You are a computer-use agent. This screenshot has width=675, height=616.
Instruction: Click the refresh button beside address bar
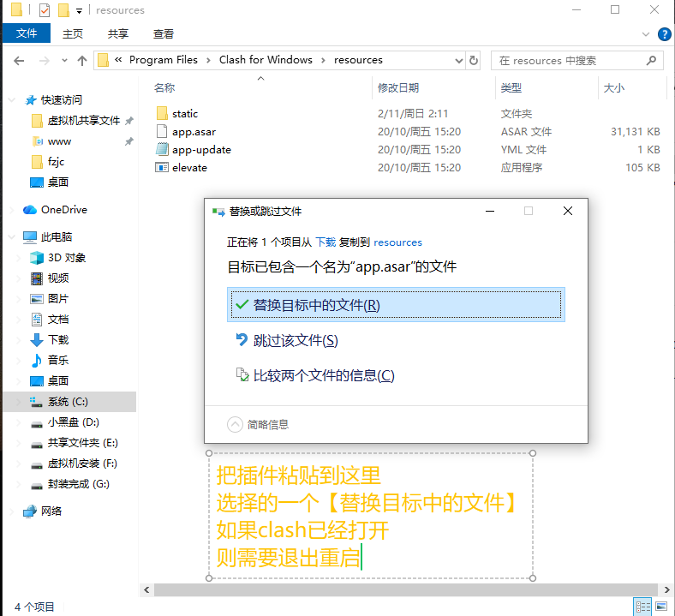474,60
